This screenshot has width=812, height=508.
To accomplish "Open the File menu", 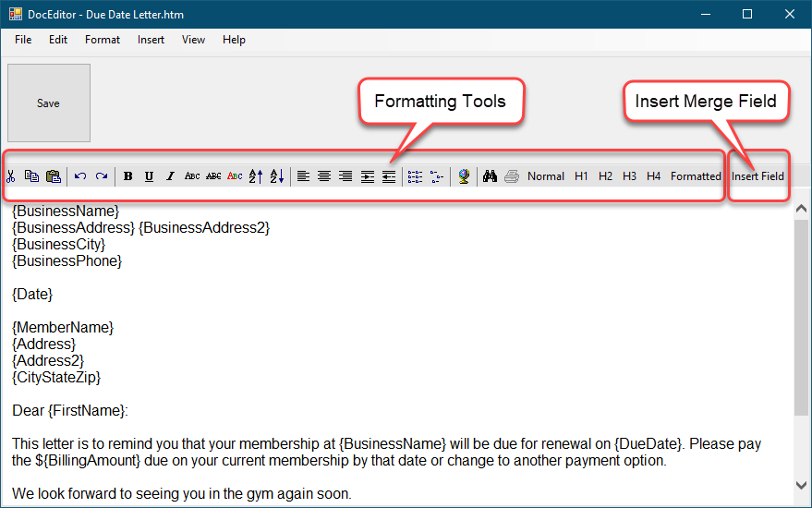I will pos(23,40).
